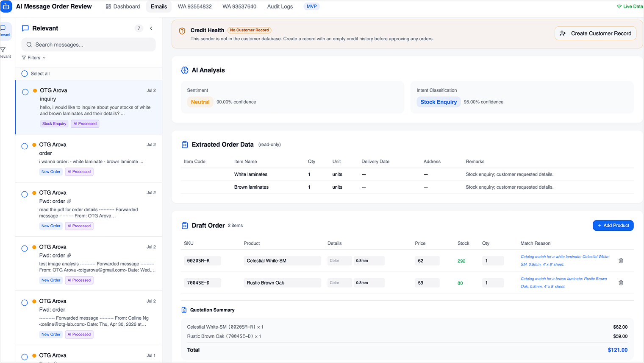644x363 pixels.
Task: Delete the Rustic Brown Oak draft row
Action: (621, 283)
